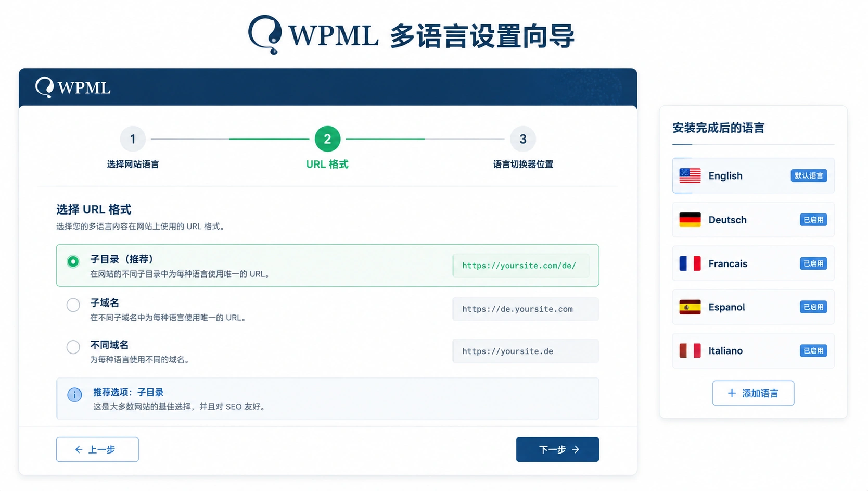Click the 选择 URL 格式 heading
The image size is (868, 491).
[94, 209]
